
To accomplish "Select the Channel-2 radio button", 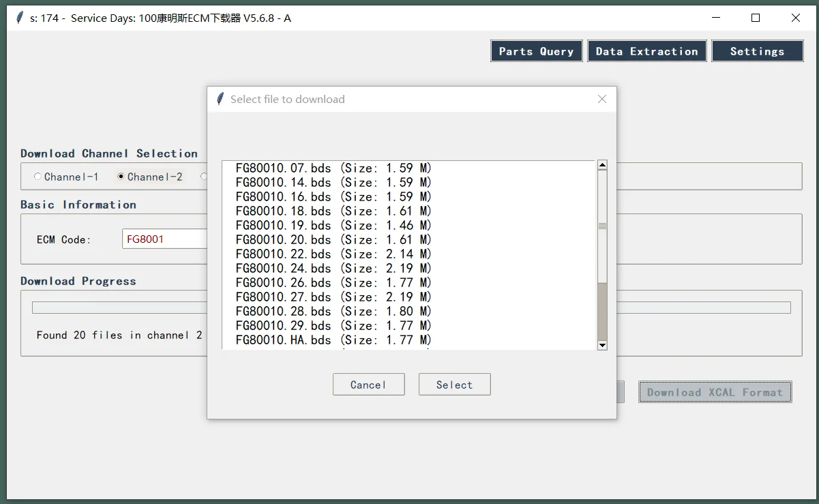I will [x=150, y=177].
